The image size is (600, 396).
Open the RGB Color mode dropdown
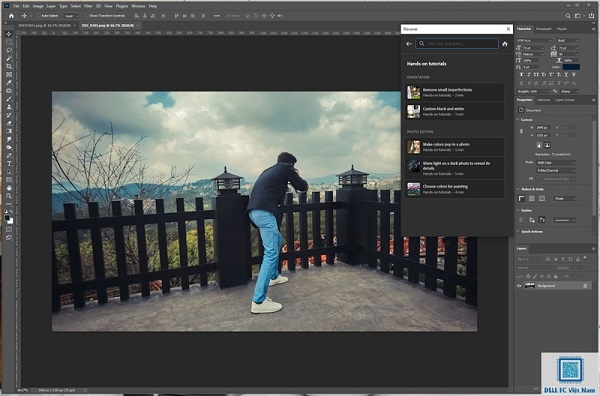pos(556,163)
